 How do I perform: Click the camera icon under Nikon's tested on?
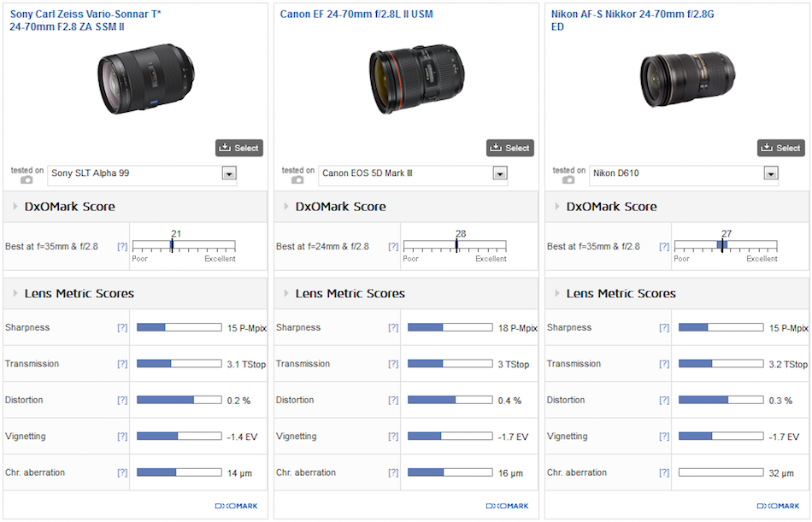pos(568,180)
